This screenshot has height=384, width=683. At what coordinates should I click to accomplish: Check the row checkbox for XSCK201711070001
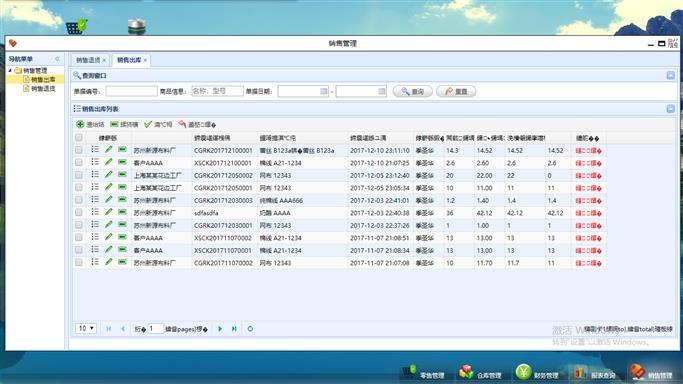[x=79, y=250]
